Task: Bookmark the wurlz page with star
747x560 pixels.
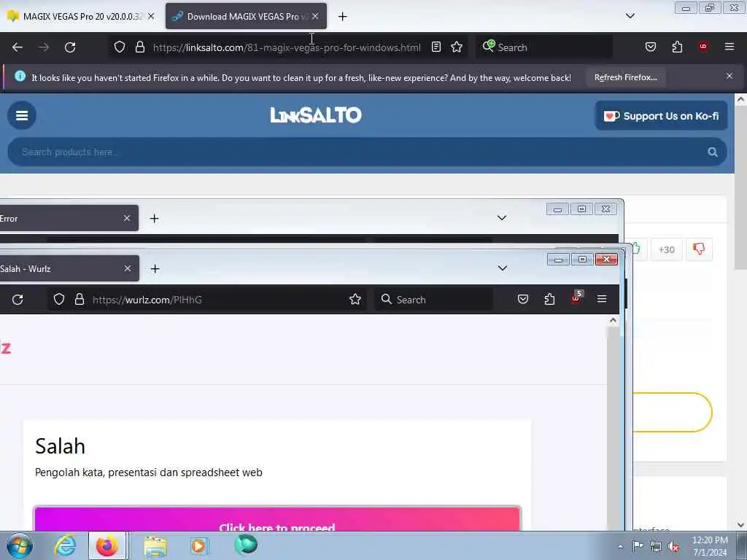Action: tap(355, 299)
